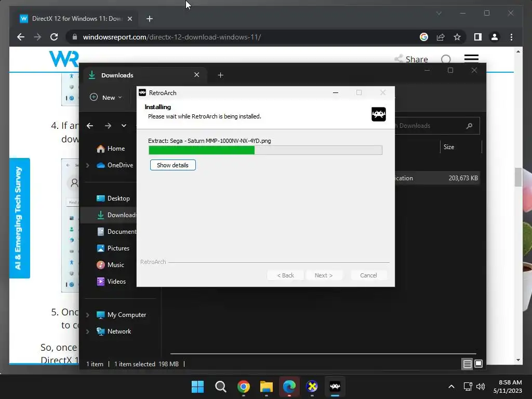
Task: Click the Show details button in RetroArch installer
Action: coord(172,165)
